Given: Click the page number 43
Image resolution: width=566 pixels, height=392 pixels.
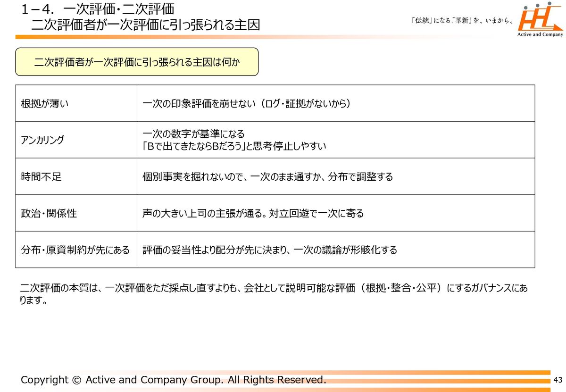Looking at the screenshot, I should point(558,380).
